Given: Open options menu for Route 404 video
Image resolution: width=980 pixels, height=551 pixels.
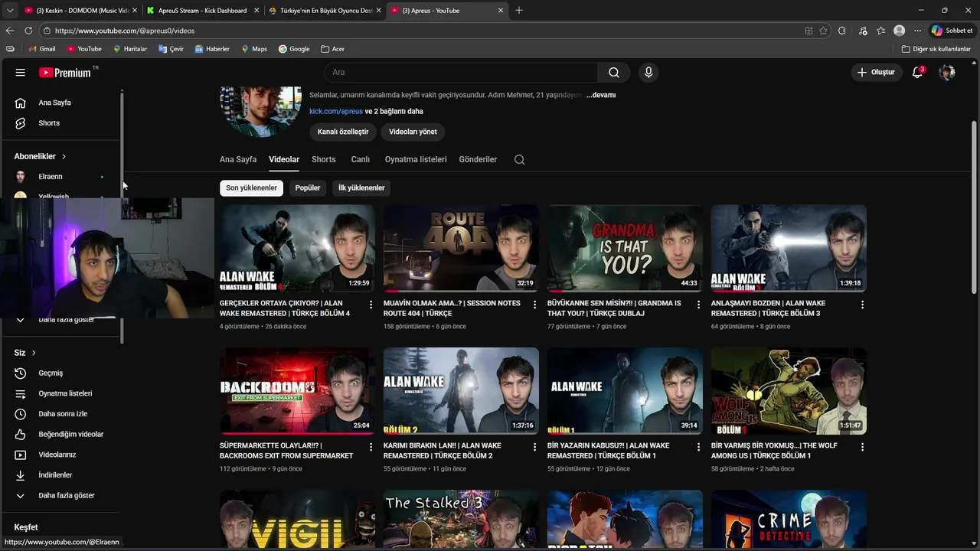Looking at the screenshot, I should [534, 305].
